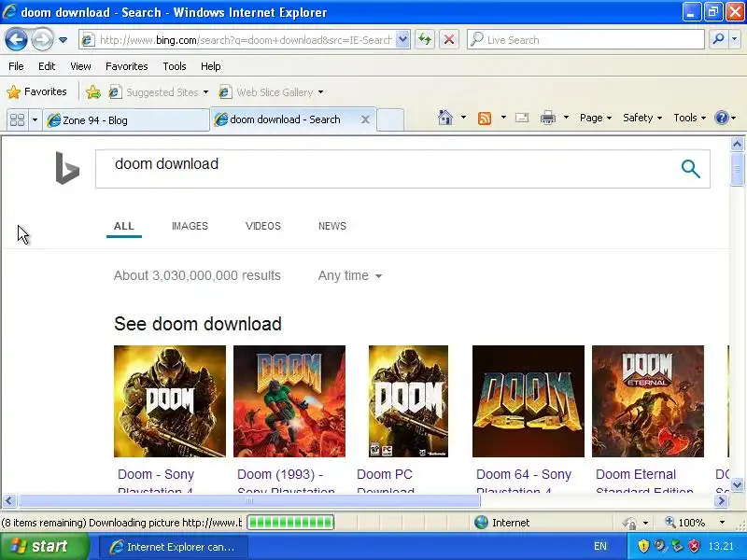Click the Bing logo
This screenshot has height=560, width=747.
pos(67,168)
